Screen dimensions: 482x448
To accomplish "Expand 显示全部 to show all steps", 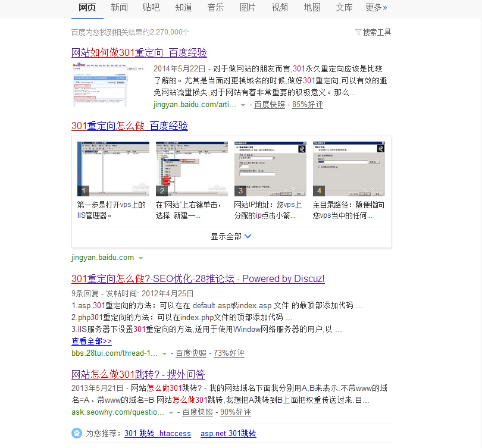I will pyautogui.click(x=231, y=236).
